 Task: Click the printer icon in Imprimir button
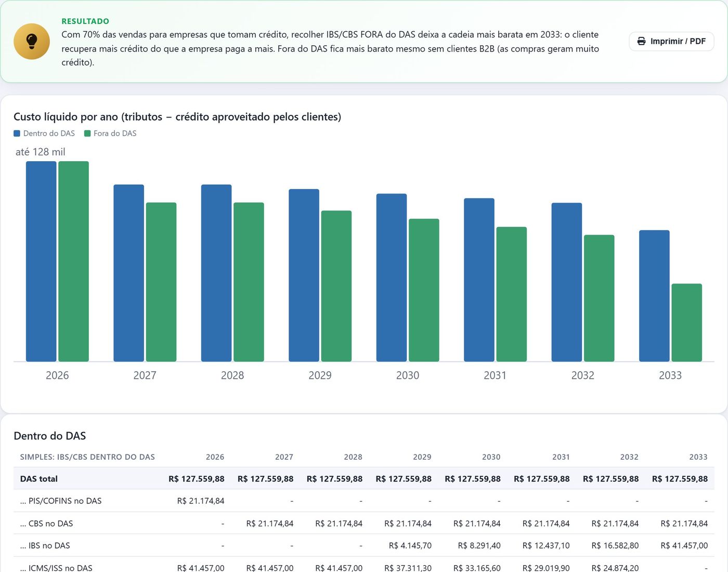click(642, 41)
